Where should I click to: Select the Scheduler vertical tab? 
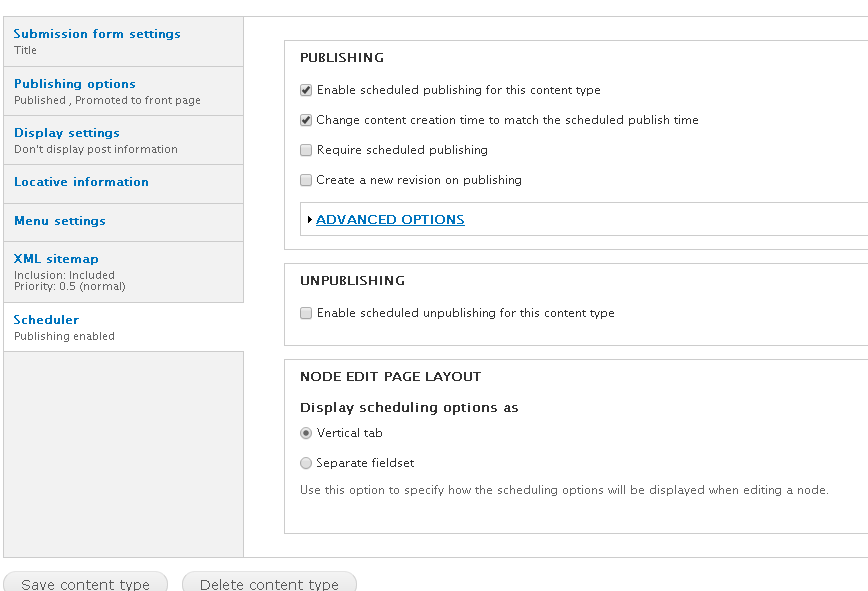[x=123, y=327]
